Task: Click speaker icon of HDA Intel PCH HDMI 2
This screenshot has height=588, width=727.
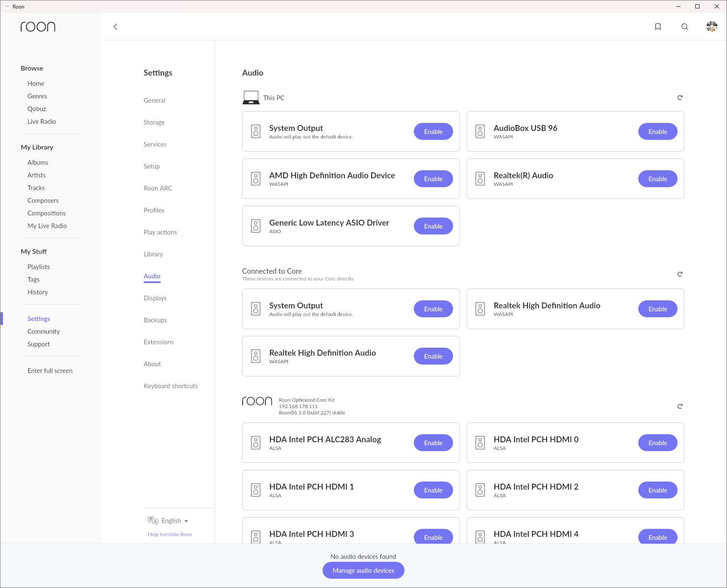Action: click(480, 490)
